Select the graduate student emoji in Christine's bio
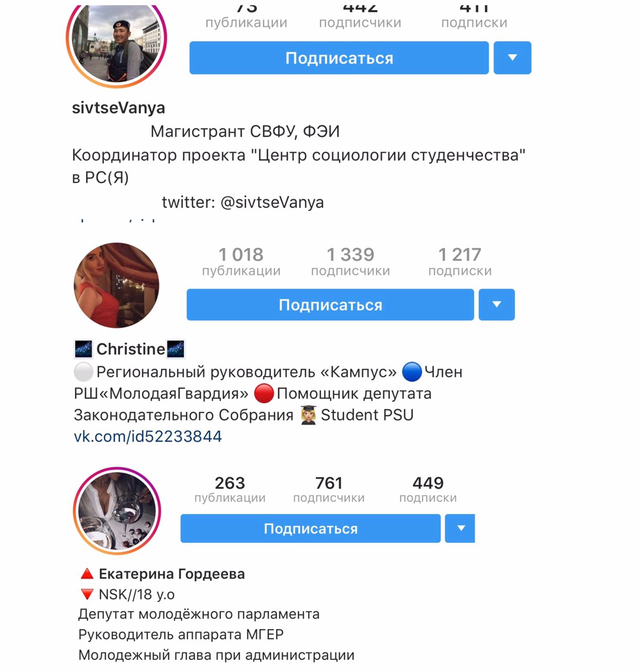Screen dimensions: 639x672 coord(308,415)
